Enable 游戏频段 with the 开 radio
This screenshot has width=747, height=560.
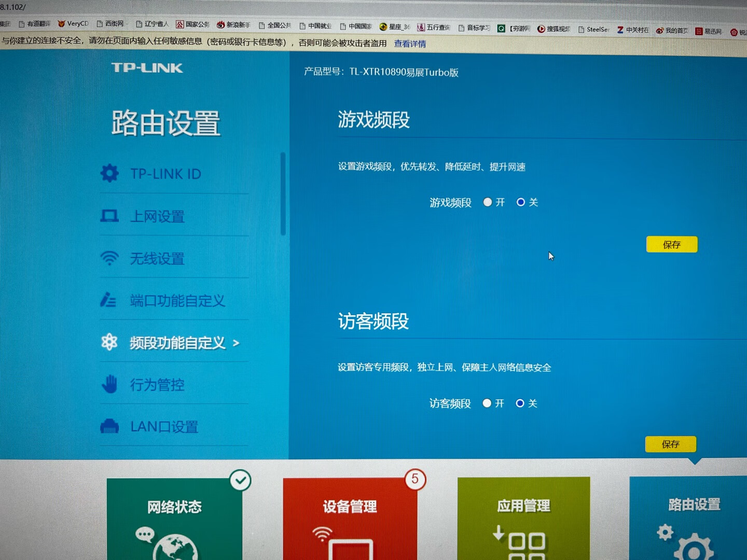pyautogui.click(x=488, y=202)
